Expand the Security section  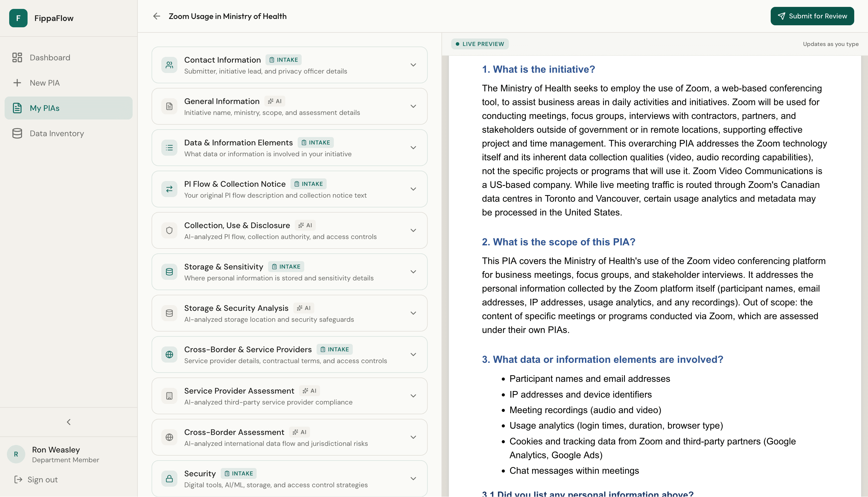pyautogui.click(x=413, y=478)
